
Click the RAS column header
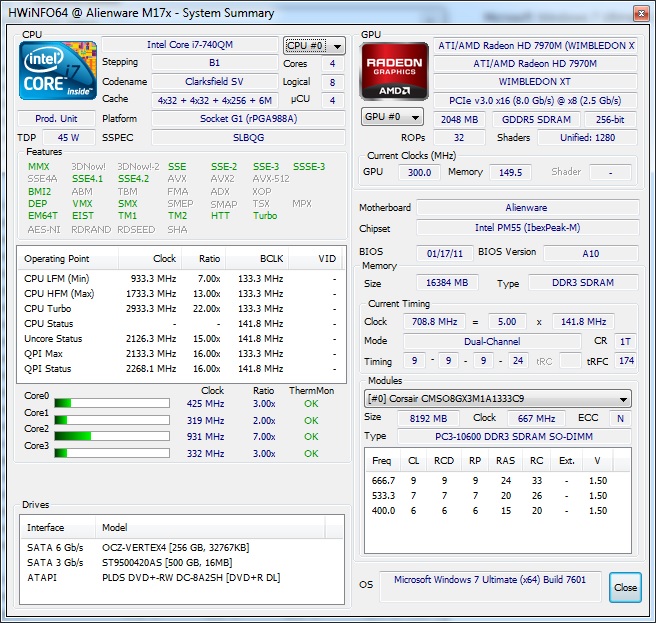click(x=505, y=461)
